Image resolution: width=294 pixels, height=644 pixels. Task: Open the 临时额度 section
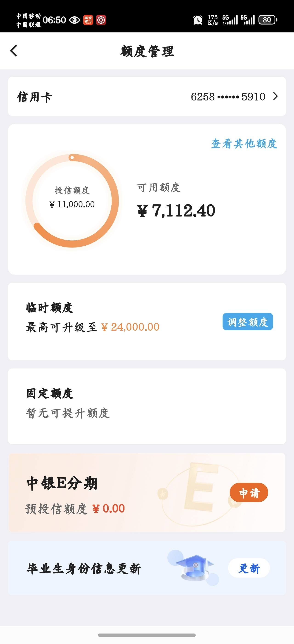(147, 322)
